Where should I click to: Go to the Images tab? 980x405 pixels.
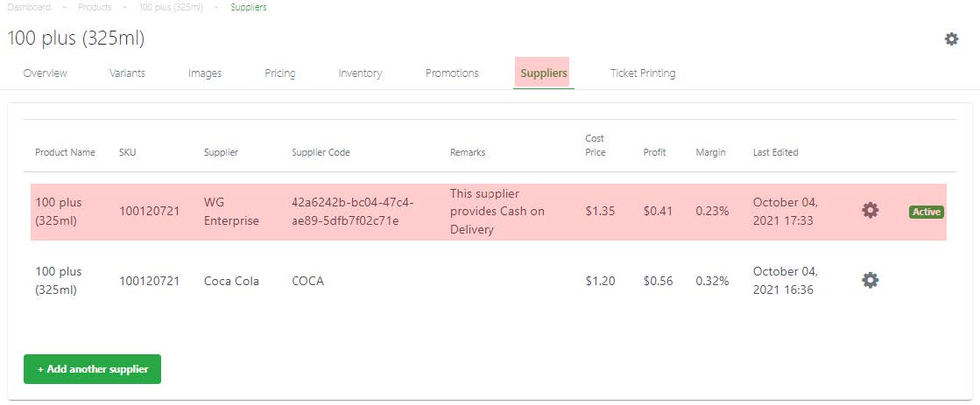[205, 73]
